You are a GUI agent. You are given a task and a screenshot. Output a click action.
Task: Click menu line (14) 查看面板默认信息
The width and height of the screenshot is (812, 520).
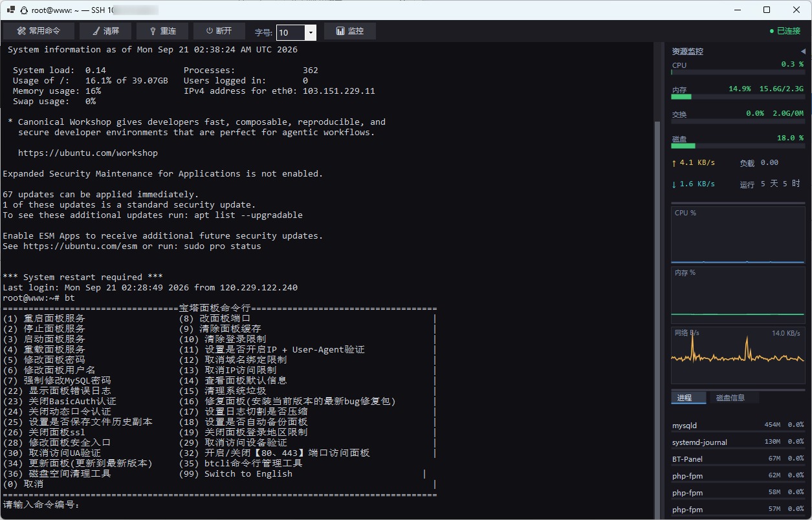point(233,381)
